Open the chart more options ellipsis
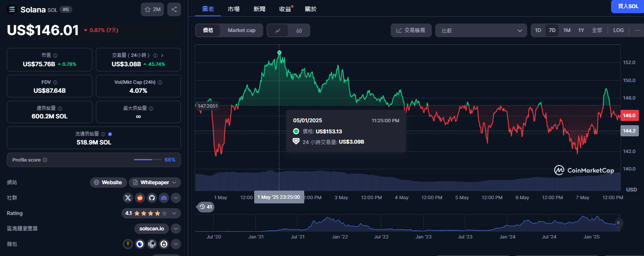644x256 pixels. (638, 30)
